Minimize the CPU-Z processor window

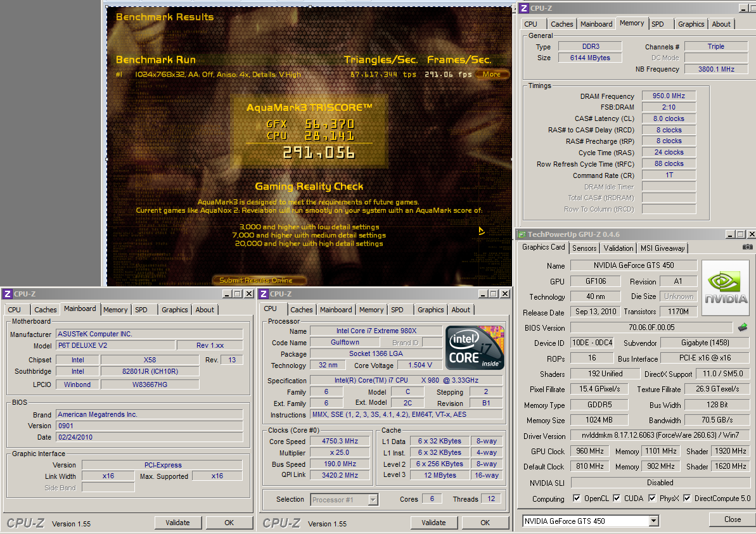(x=483, y=293)
